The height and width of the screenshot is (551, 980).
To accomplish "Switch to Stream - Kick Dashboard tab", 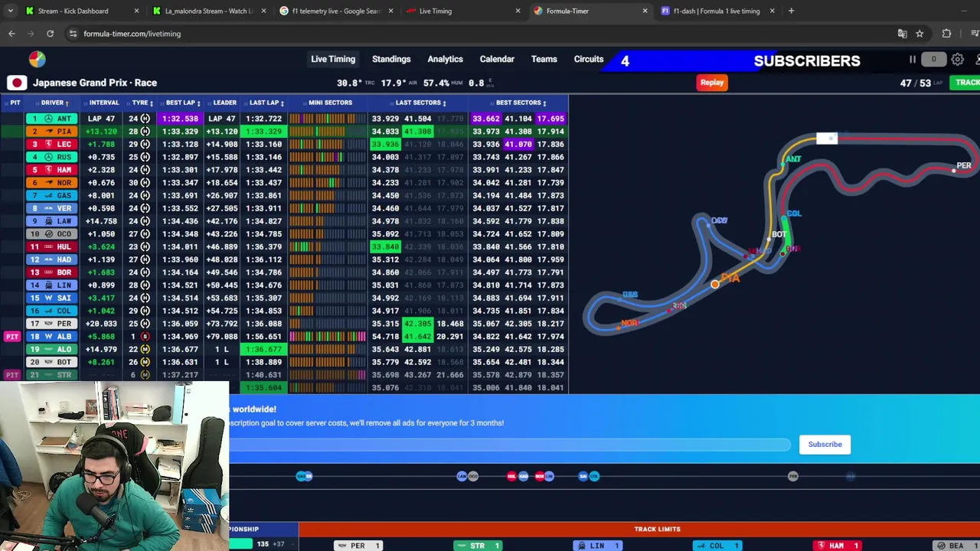I will [x=73, y=11].
